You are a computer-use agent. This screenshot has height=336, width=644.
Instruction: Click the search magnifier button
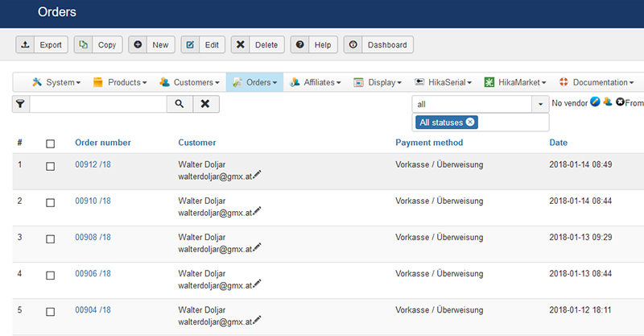tap(180, 104)
